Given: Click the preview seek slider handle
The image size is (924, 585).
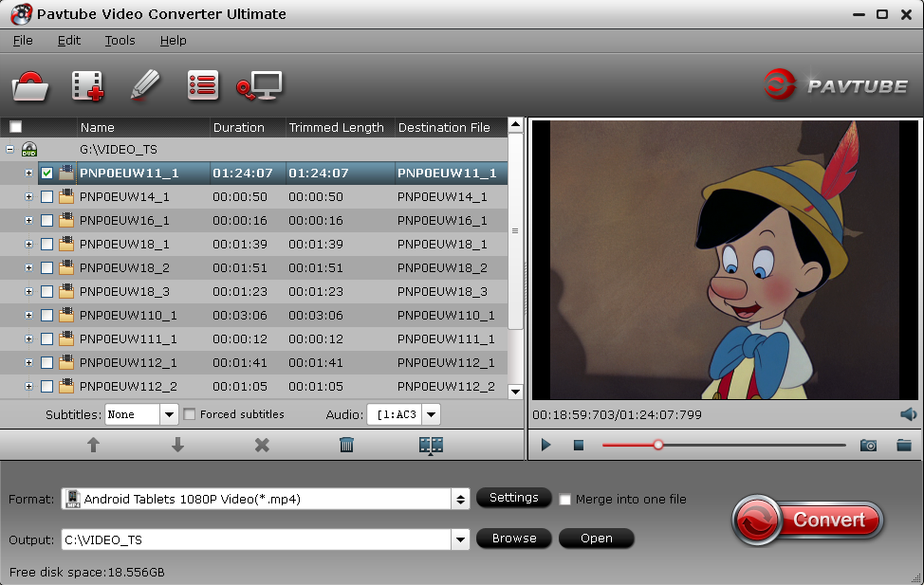Looking at the screenshot, I should coord(658,445).
